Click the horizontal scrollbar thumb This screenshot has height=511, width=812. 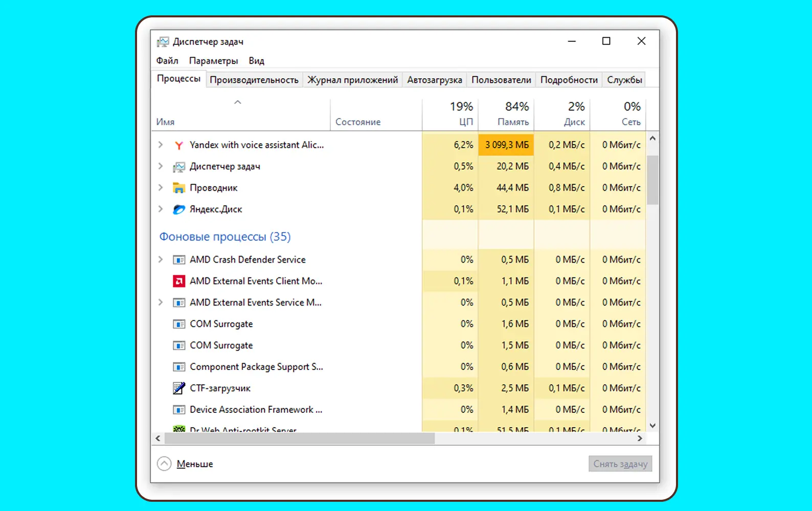click(x=299, y=438)
